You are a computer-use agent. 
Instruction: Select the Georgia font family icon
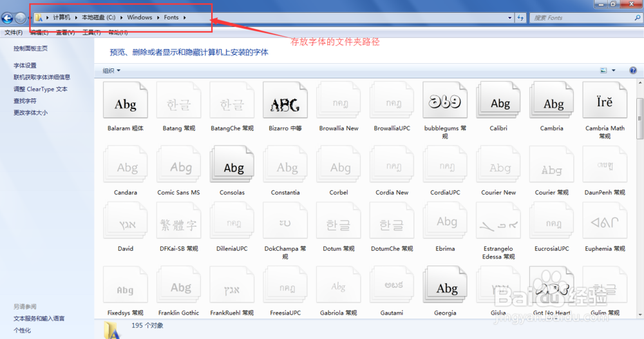click(x=445, y=285)
